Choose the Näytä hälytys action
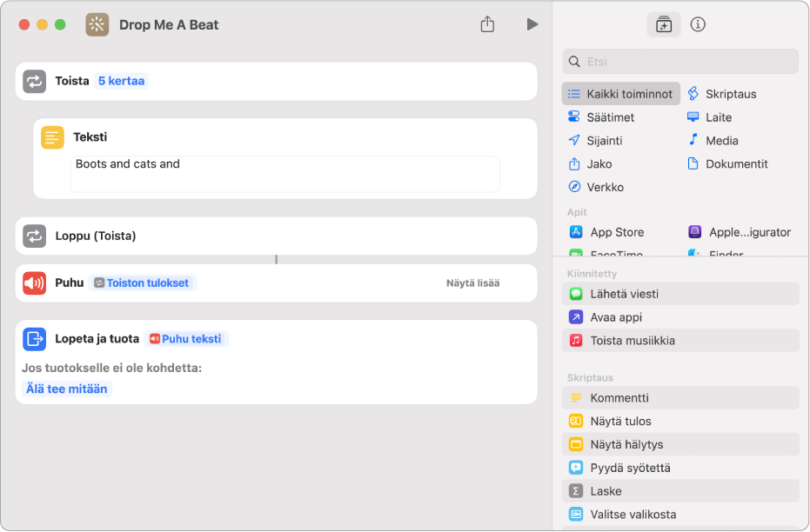The height and width of the screenshot is (532, 810). [680, 444]
